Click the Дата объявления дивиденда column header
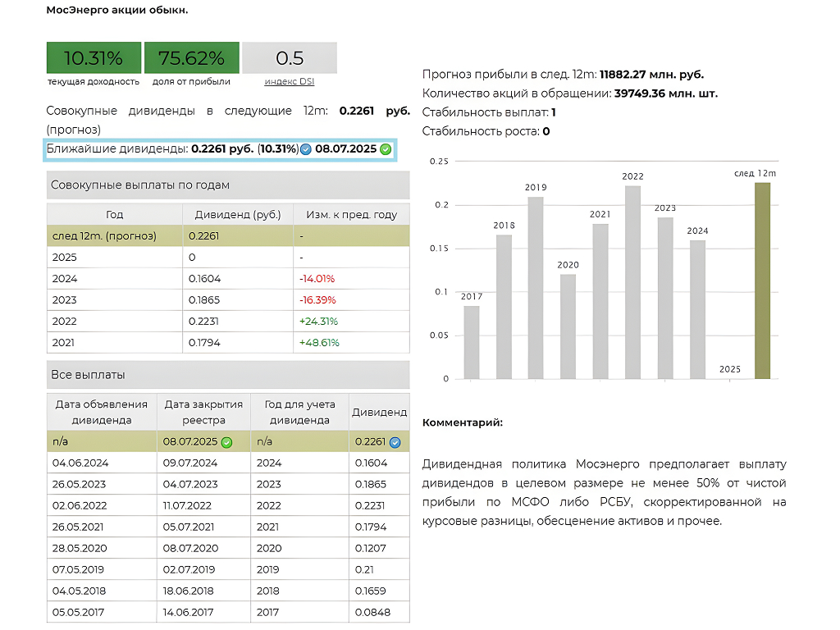The height and width of the screenshot is (630, 840). point(102,412)
